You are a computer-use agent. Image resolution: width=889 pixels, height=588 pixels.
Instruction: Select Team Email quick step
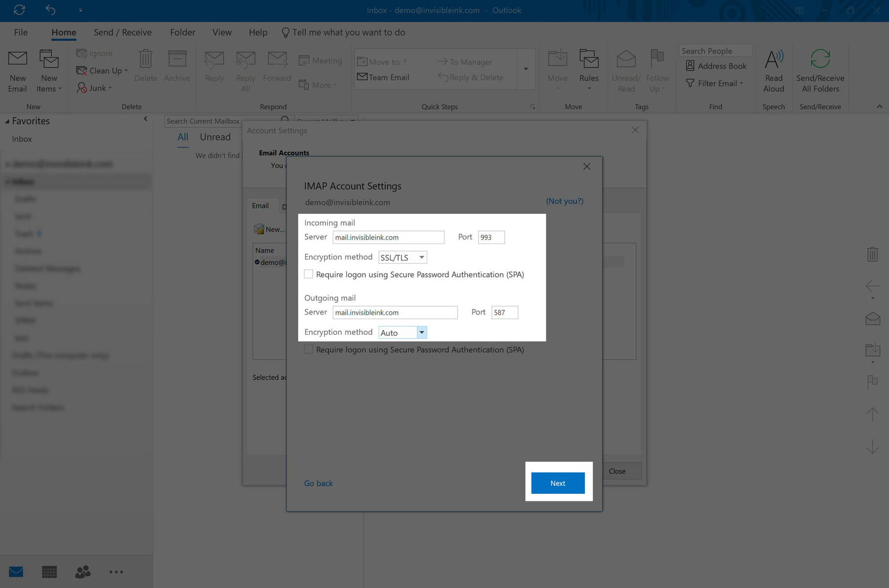383,77
